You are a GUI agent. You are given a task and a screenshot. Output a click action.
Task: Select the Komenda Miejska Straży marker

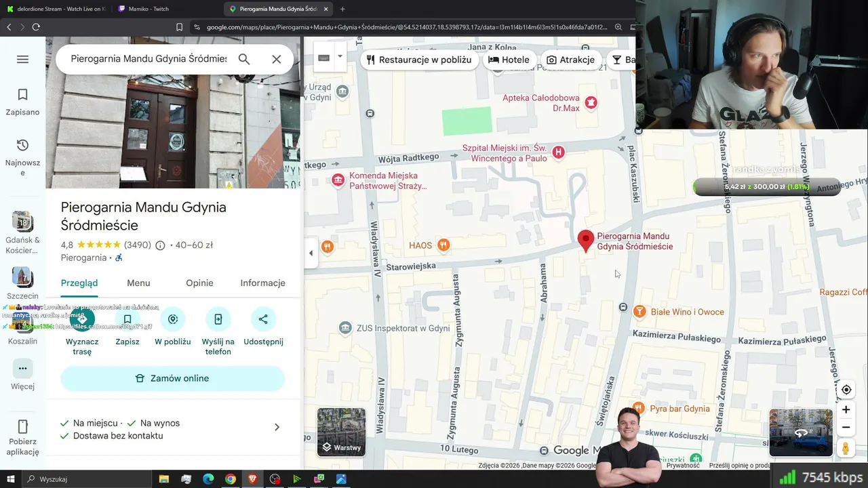[338, 180]
